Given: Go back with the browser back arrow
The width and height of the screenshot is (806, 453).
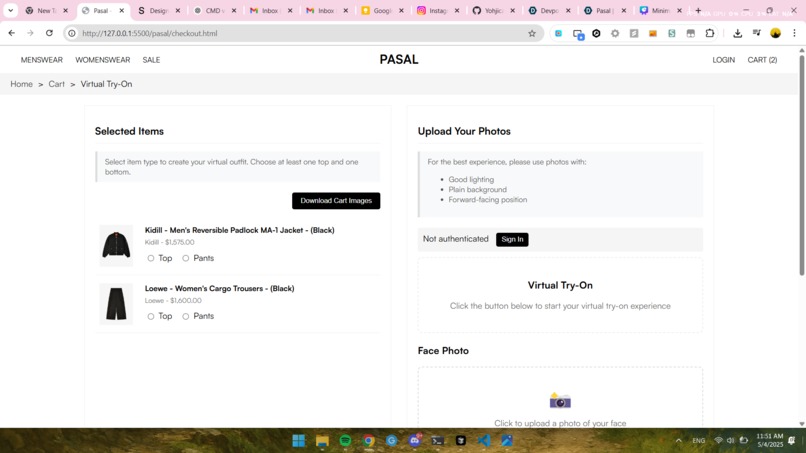Looking at the screenshot, I should point(11,33).
